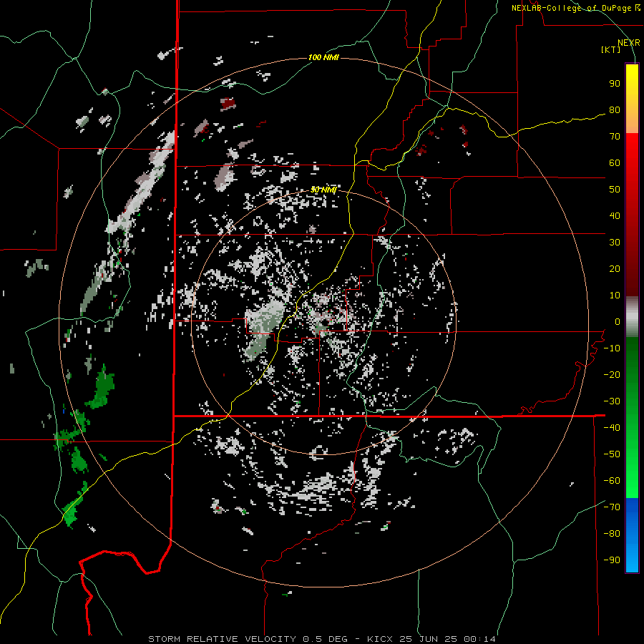Screen dimensions: 644x644
Task: Click the 25 JUN 25 date stamp
Action: 428,639
